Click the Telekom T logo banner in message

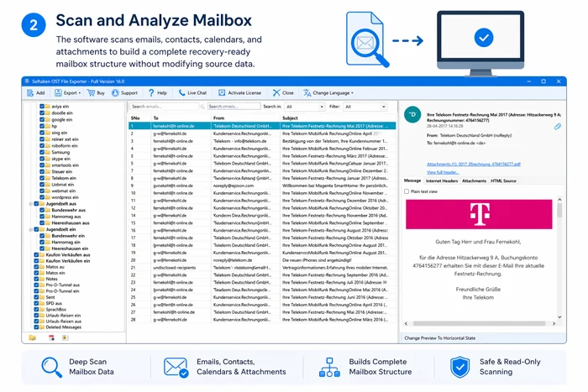pos(479,214)
